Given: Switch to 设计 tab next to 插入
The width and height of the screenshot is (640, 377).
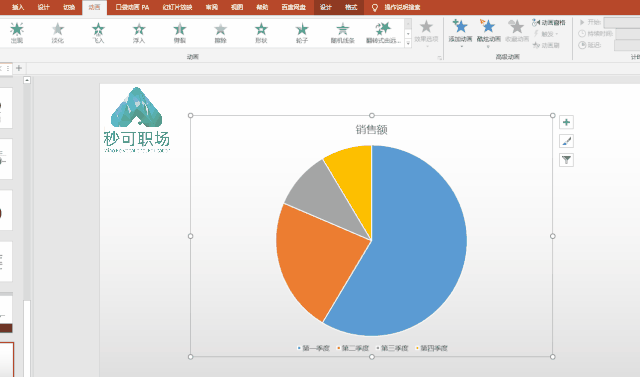Looking at the screenshot, I should coord(43,7).
